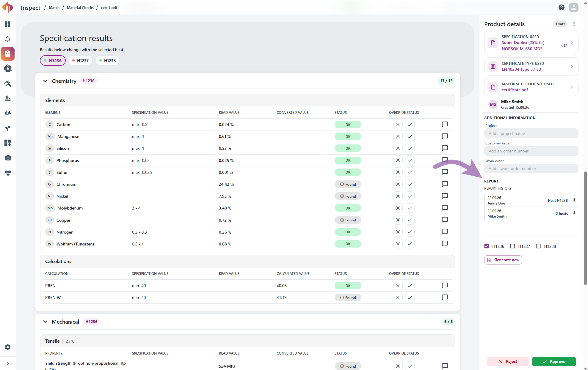Image resolution: width=588 pixels, height=370 pixels.
Task: Expand the Specification Used card
Action: (x=531, y=43)
